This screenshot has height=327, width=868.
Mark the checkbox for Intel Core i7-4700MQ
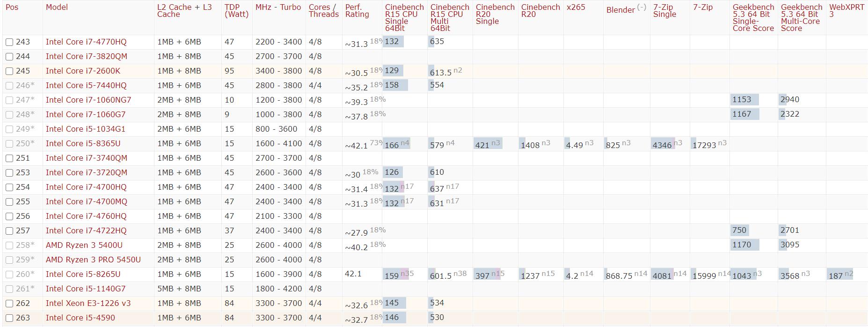pyautogui.click(x=9, y=202)
